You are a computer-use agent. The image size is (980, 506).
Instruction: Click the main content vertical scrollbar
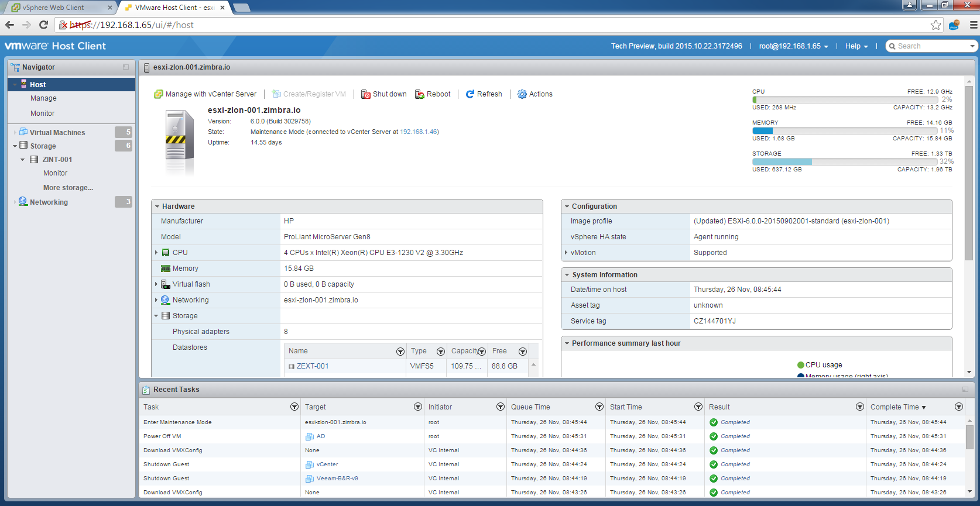coord(969,173)
